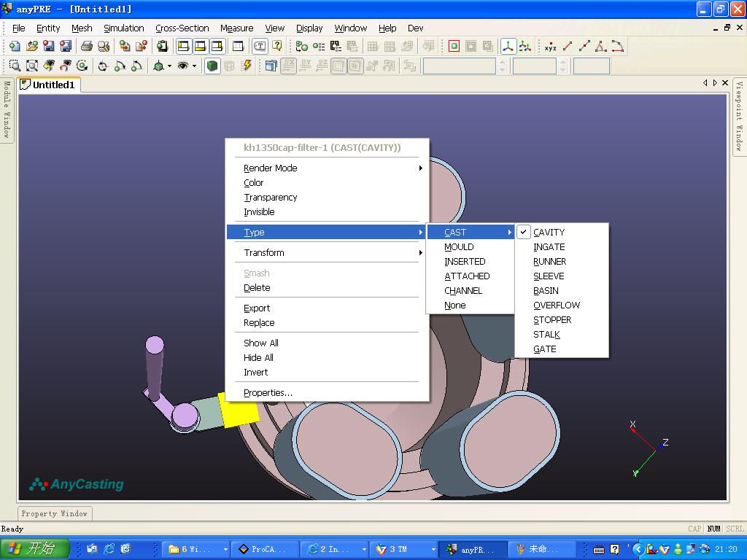Click the Open file folder icon
Screen dimensions: 747x560
[x=32, y=46]
